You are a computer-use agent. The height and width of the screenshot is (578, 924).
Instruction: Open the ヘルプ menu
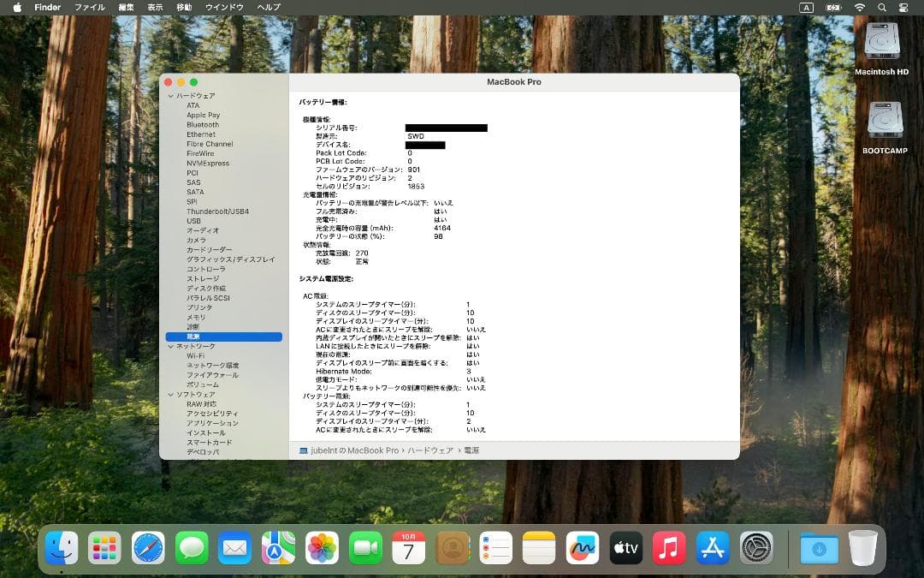click(x=268, y=7)
